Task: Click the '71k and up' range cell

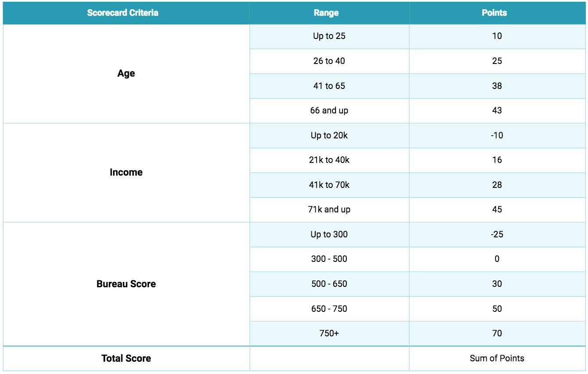Action: click(x=329, y=209)
